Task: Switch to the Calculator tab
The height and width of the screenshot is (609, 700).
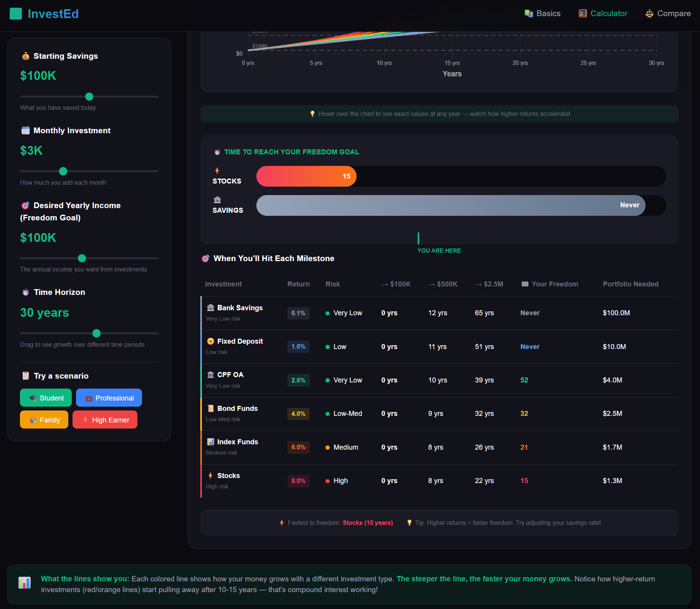Action: pos(603,13)
